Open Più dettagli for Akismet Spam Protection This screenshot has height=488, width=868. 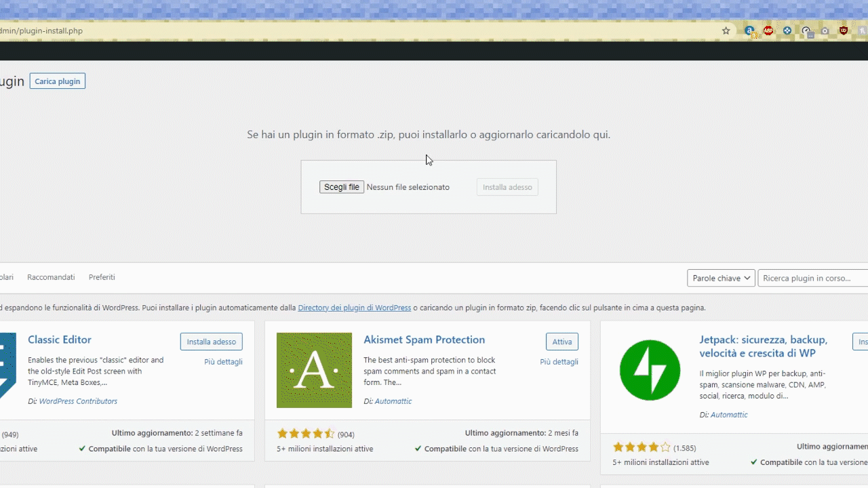coord(559,362)
